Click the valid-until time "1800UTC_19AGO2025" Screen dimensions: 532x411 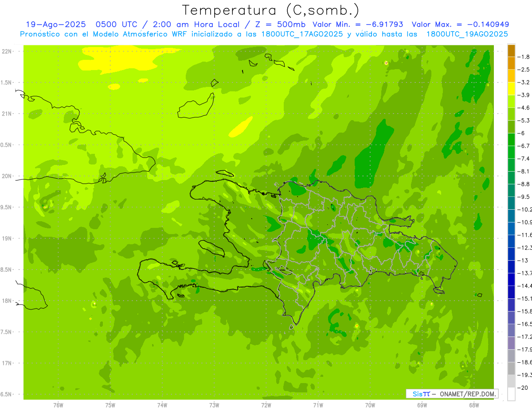click(x=467, y=34)
